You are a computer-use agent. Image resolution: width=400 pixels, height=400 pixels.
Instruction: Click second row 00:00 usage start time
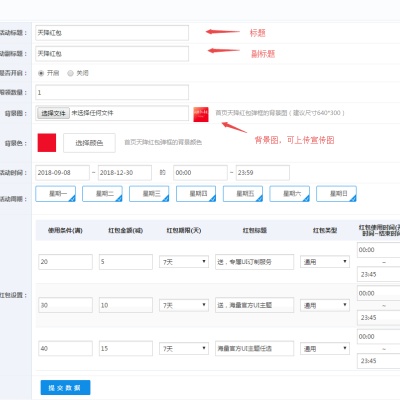point(379,293)
